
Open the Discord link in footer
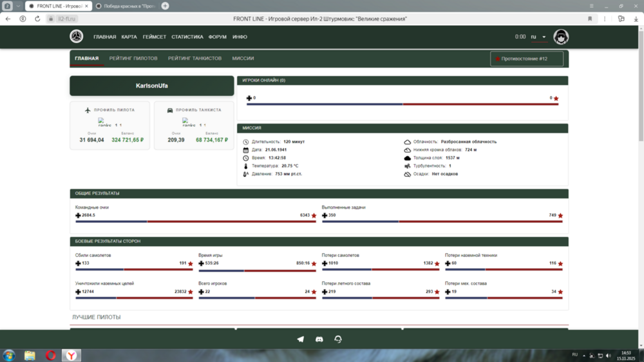[319, 339]
